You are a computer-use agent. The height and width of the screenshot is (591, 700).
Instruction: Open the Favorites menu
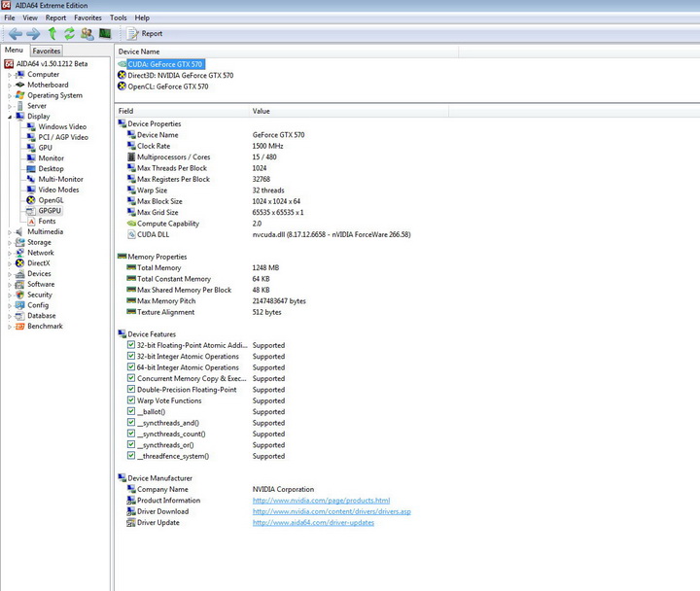87,17
